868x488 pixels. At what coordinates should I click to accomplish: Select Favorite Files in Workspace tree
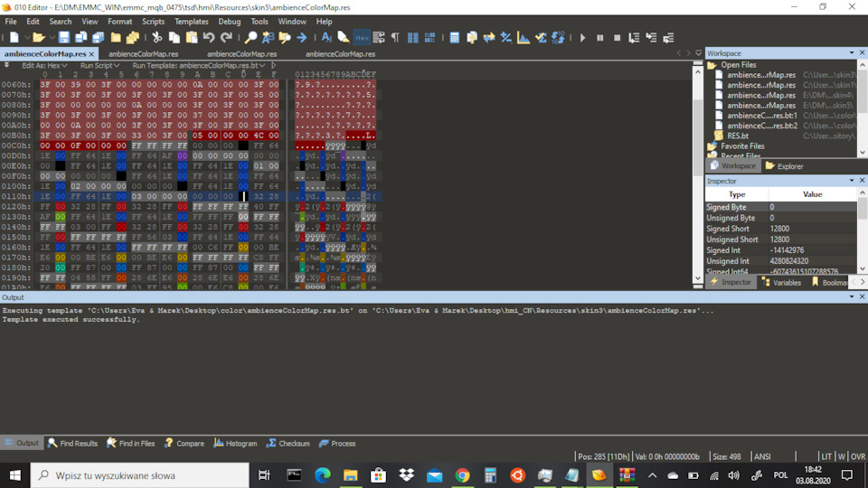pos(742,146)
